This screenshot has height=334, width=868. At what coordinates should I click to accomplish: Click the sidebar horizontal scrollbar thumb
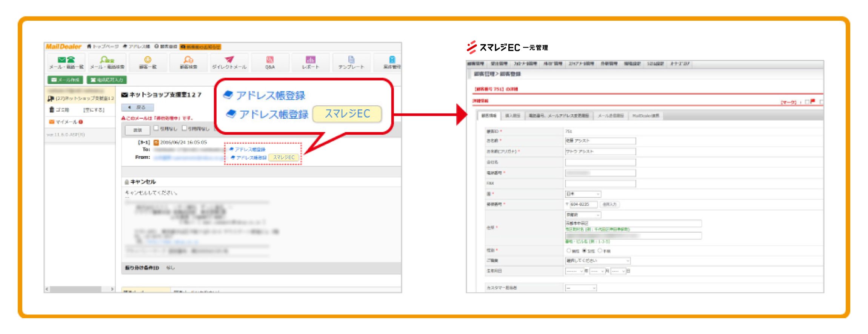coord(76,289)
